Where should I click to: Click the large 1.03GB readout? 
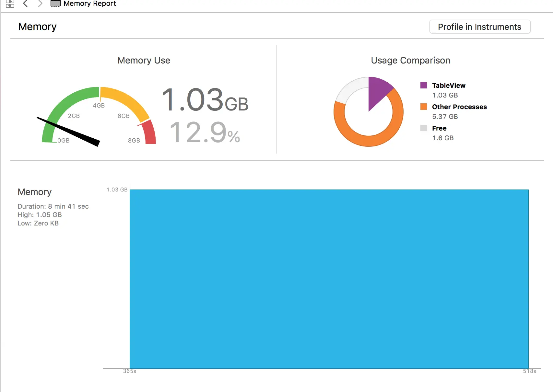205,100
